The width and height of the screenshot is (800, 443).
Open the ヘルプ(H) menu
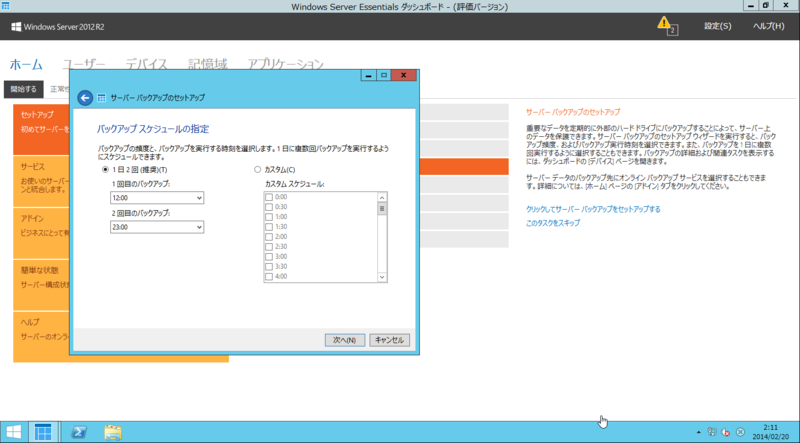coord(768,26)
